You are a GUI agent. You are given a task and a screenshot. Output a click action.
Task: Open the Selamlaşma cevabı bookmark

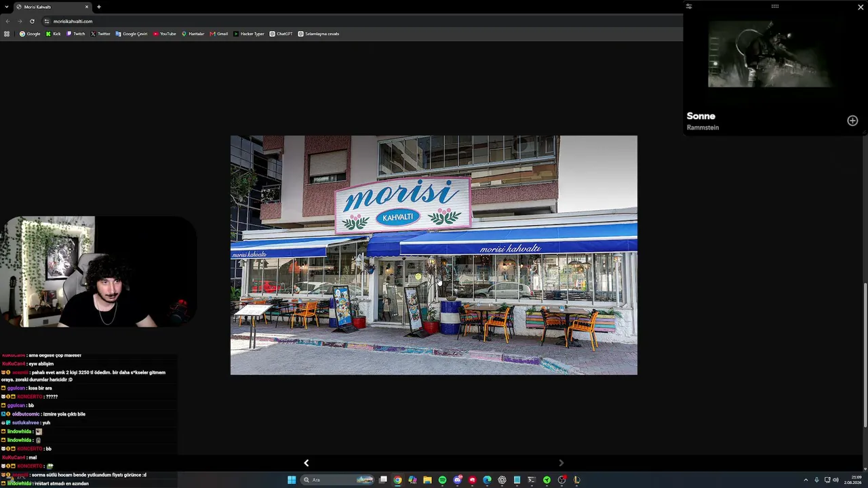click(x=319, y=34)
